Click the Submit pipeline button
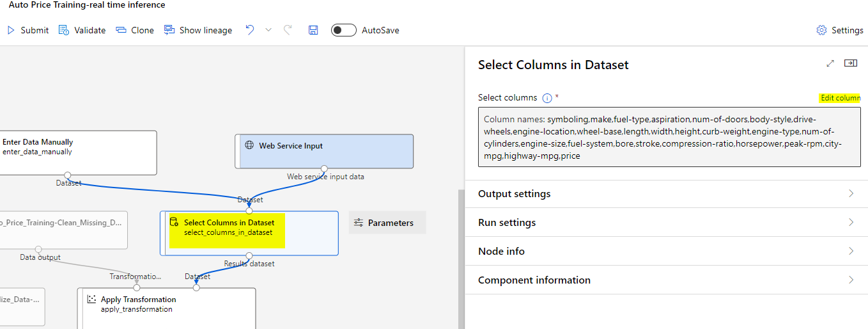The width and height of the screenshot is (868, 329). coord(27,30)
